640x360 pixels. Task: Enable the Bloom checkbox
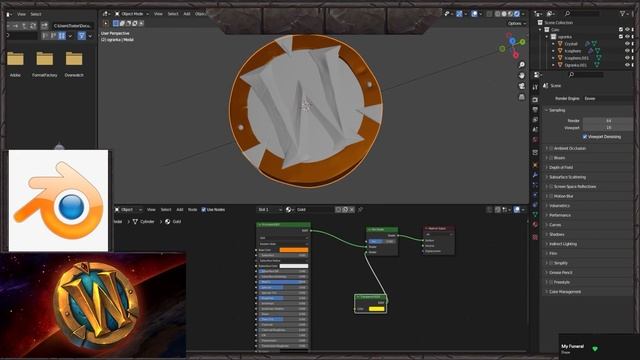point(551,158)
